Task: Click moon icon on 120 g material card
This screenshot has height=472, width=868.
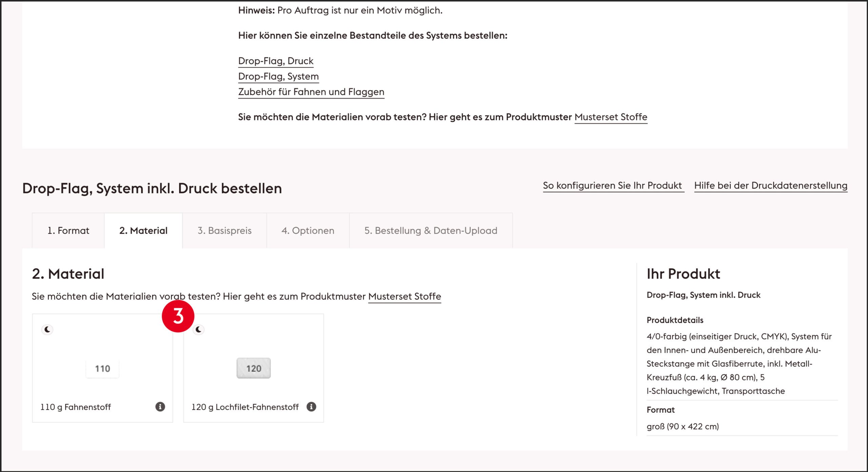Action: pos(199,329)
